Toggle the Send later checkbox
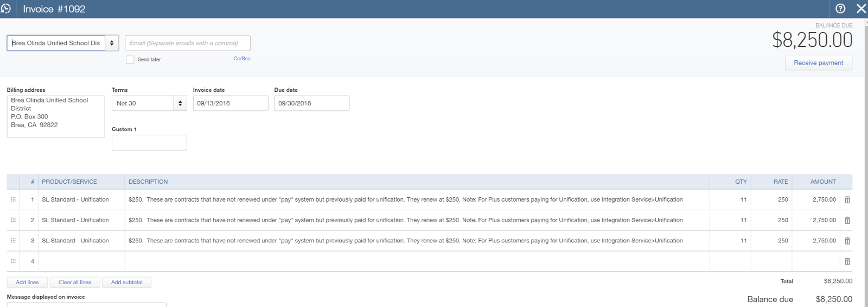This screenshot has width=868, height=307. (x=130, y=60)
